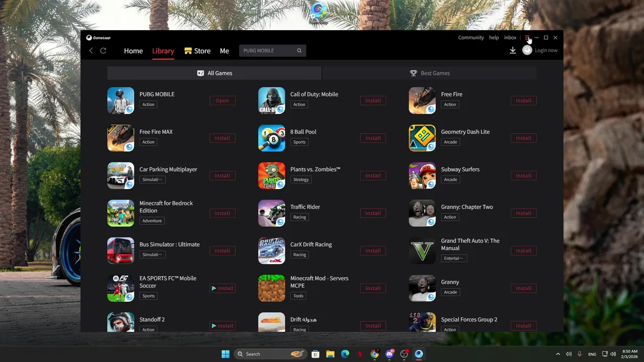
Task: Open the GameLoop desktop shortcut
Action: click(x=318, y=13)
